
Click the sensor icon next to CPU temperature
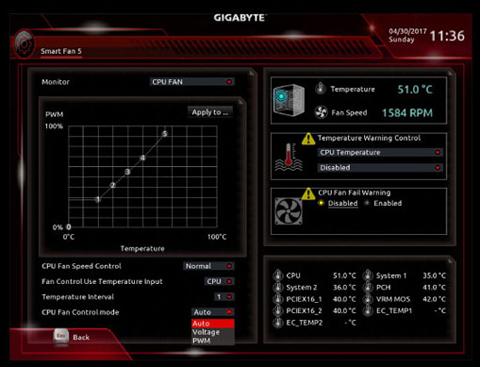[x=278, y=275]
